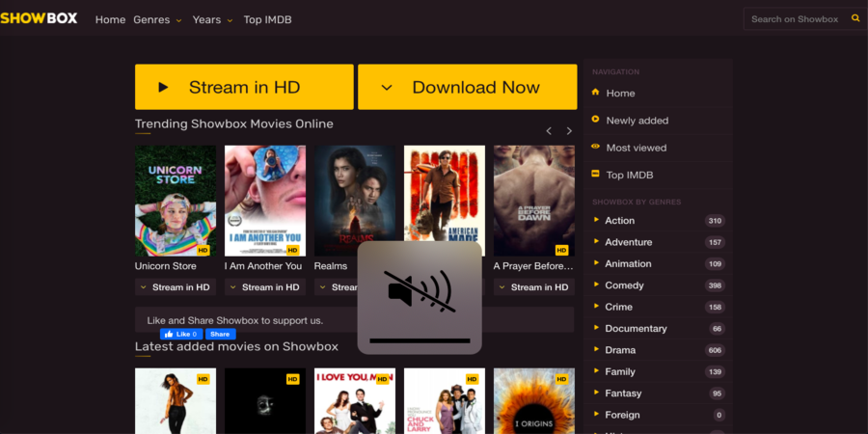Open Top IMDB in top navigation

(x=267, y=19)
